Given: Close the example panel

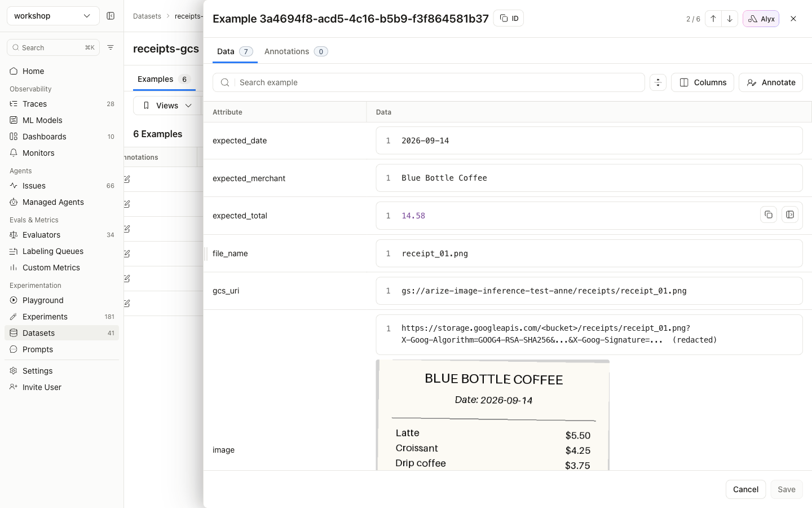Looking at the screenshot, I should click(x=793, y=19).
